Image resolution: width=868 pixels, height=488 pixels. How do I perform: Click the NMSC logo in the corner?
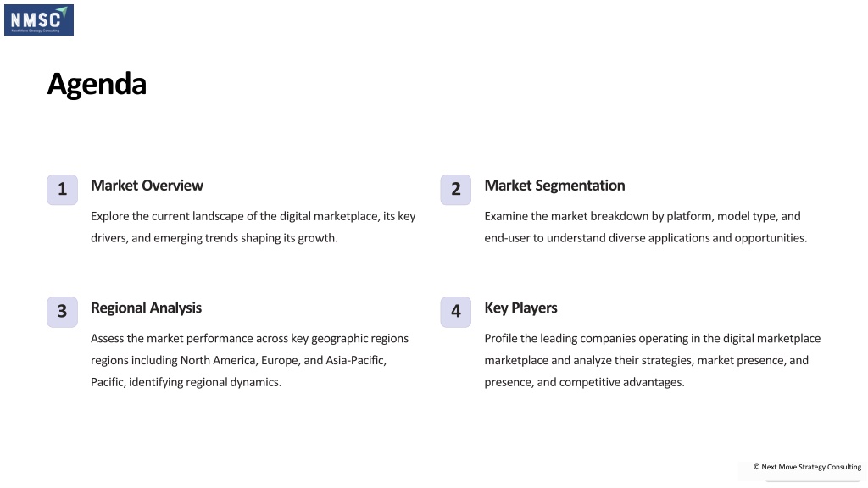point(39,20)
